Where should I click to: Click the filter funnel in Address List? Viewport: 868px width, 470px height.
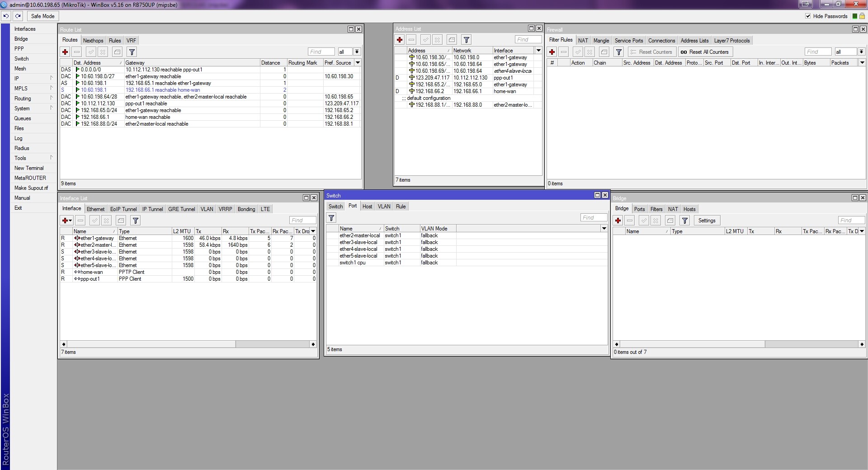click(467, 40)
